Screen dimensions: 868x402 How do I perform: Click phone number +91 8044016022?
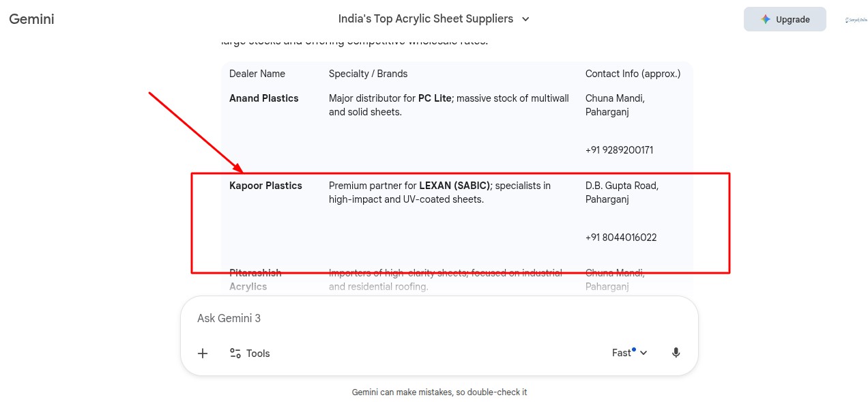click(621, 238)
